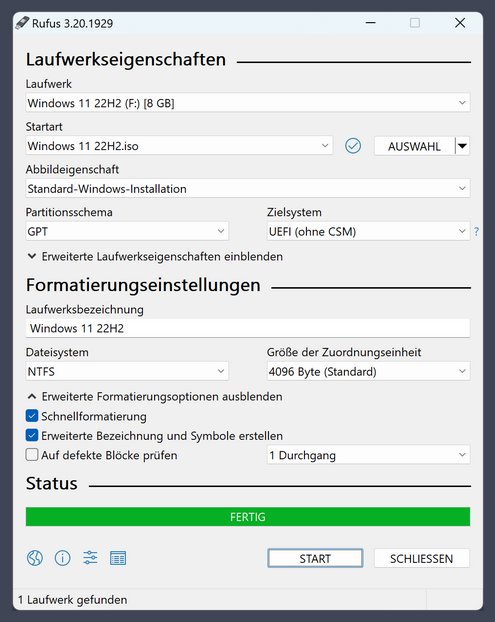Image resolution: width=495 pixels, height=622 pixels.
Task: Open the Laufwerk drive dropdown
Action: 248,103
